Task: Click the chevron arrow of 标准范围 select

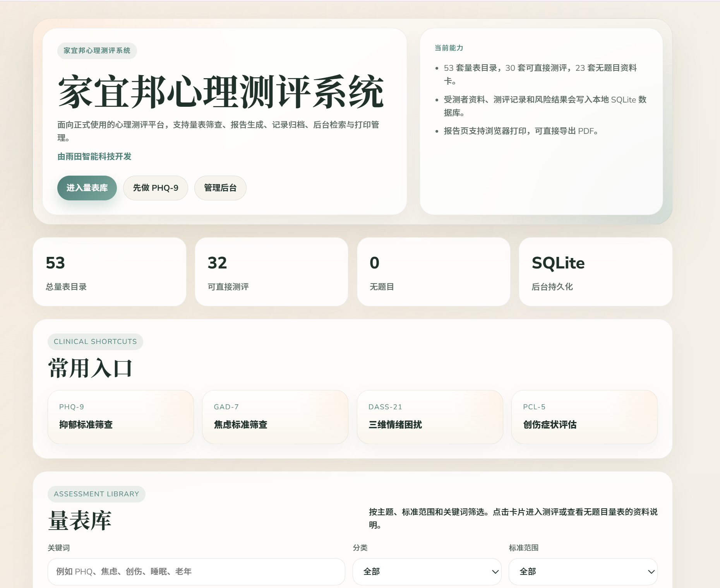Action: coord(651,572)
